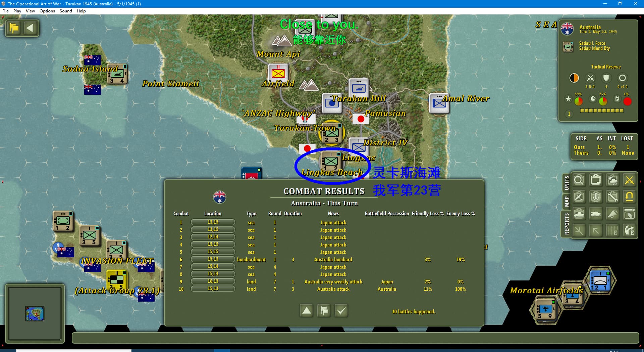Open the air briefing airplane clipboard icon

click(x=579, y=197)
